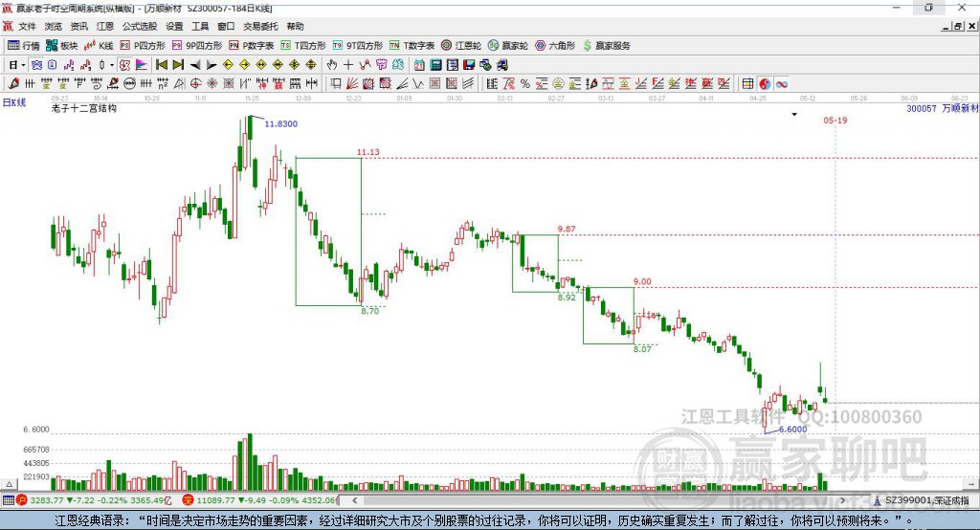Open the 资讯 menu
The image size is (980, 530).
point(79,26)
